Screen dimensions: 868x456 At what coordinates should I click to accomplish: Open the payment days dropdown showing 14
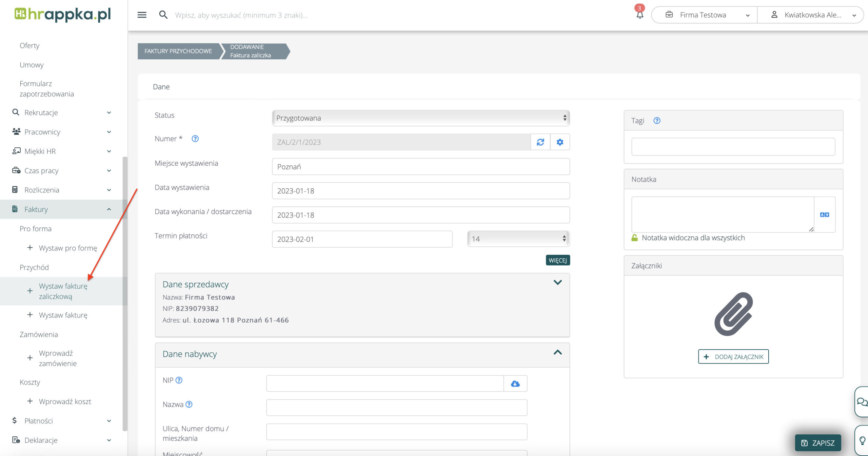[x=518, y=239]
